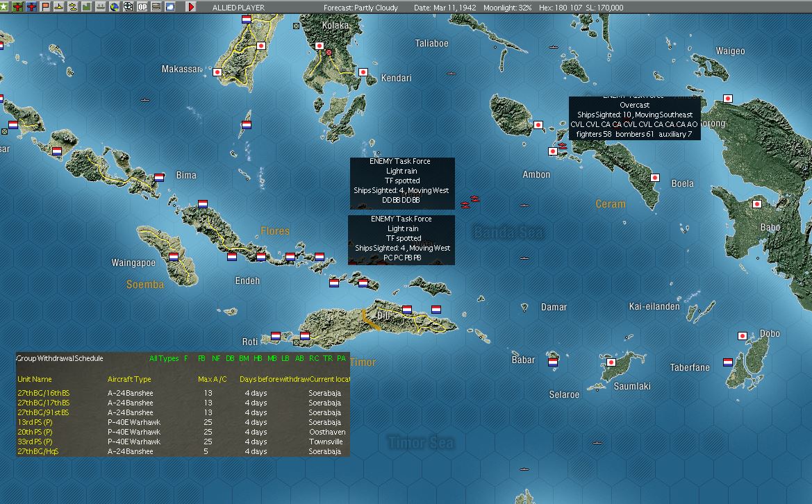
Task: Click the cloud weather toolbar icon
Action: [170, 7]
